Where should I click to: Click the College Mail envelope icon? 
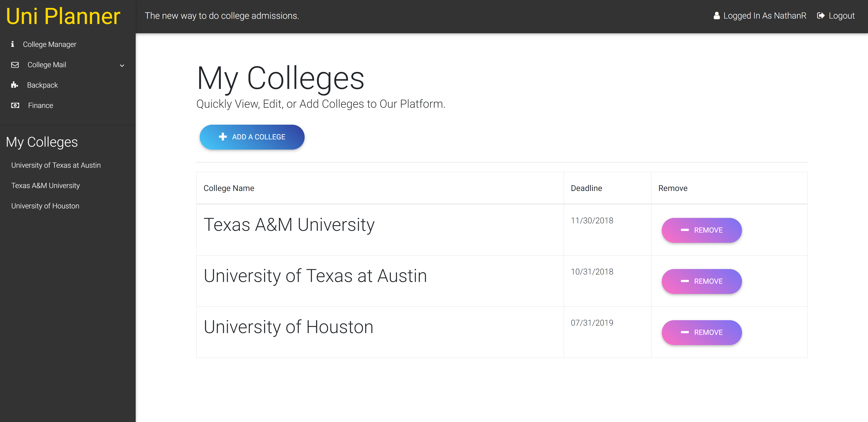[x=15, y=65]
